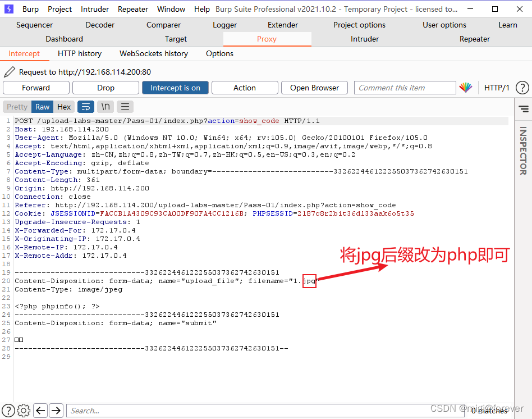This screenshot has width=532, height=419.
Task: Click the <?php phpinfo(); ?> payload line
Action: 57,306
